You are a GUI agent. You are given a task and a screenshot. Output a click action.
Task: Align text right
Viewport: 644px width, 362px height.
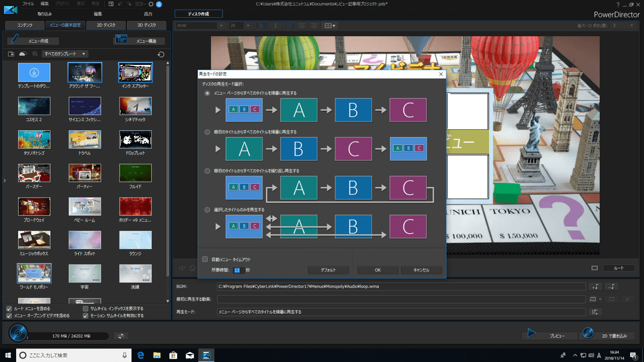point(313,25)
